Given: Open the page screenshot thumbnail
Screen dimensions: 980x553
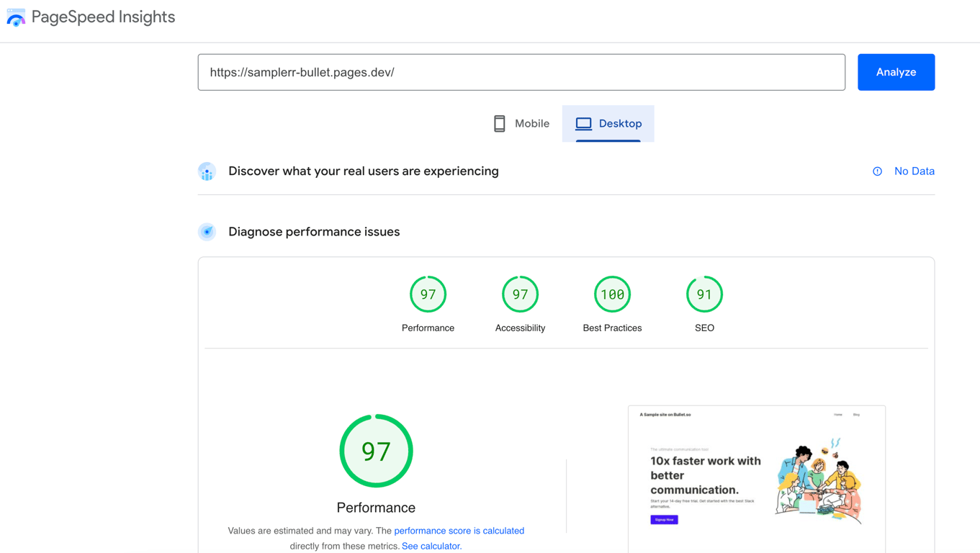Looking at the screenshot, I should (x=756, y=479).
